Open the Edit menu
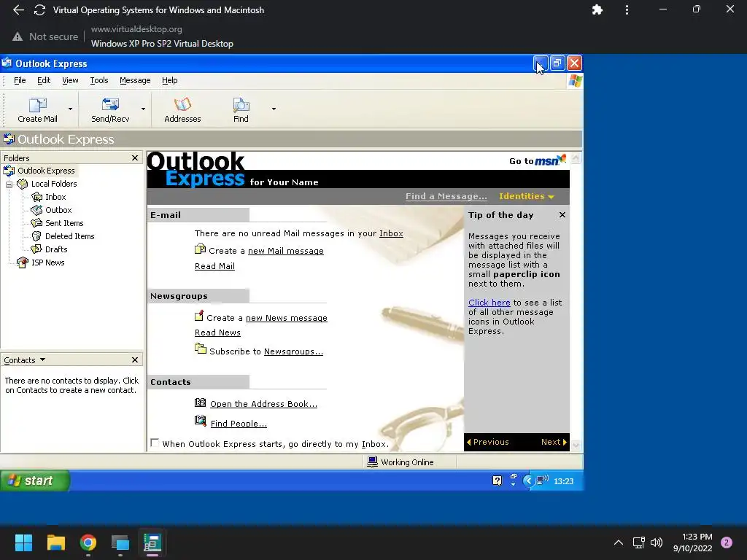This screenshot has width=747, height=560. click(44, 80)
